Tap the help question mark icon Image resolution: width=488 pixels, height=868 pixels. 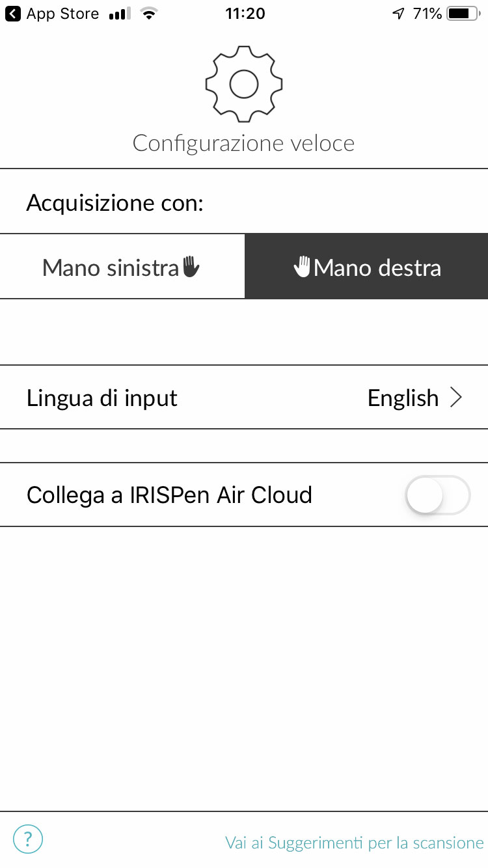(27, 839)
